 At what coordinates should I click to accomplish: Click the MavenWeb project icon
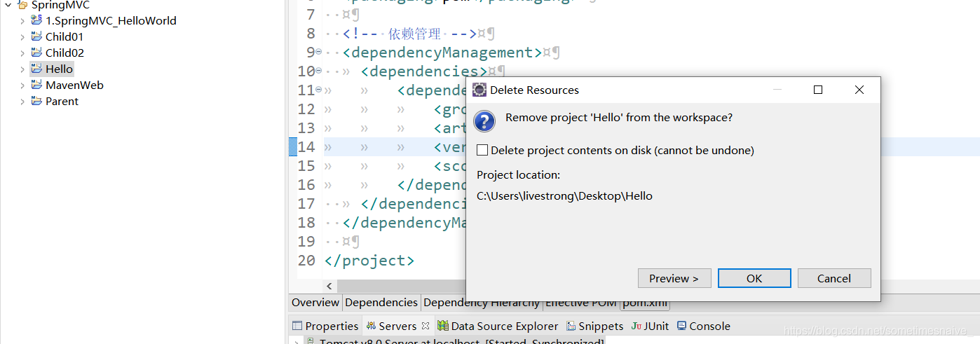36,85
